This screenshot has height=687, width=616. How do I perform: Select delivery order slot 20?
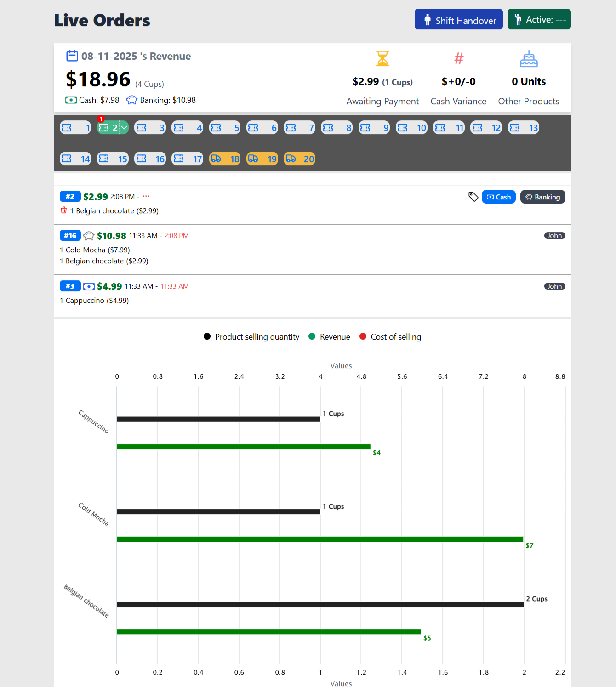click(299, 159)
